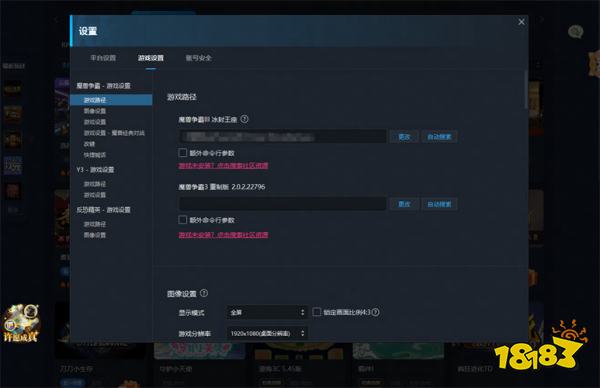Image resolution: width=600 pixels, height=388 pixels.
Task: Click 更改 for the 冰封王座 path
Action: pos(404,137)
